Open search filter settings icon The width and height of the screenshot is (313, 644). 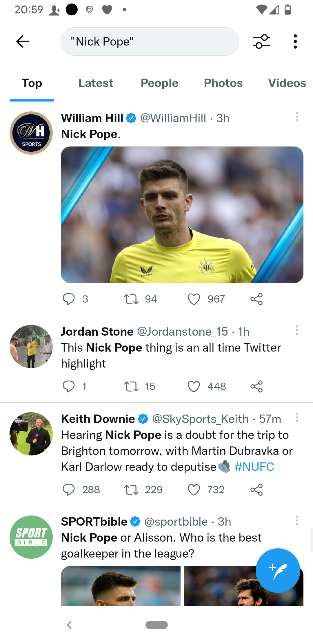point(261,41)
